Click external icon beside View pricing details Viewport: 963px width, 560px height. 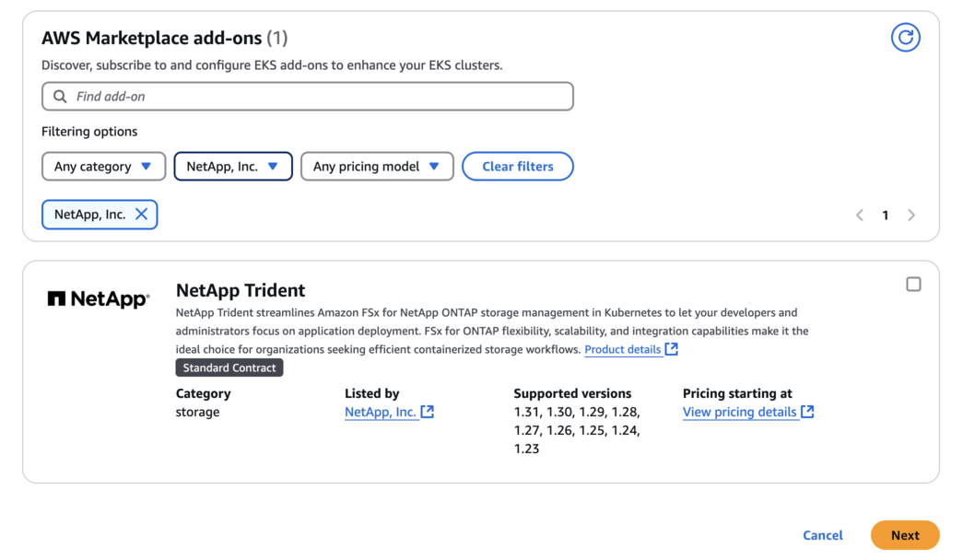click(x=807, y=412)
